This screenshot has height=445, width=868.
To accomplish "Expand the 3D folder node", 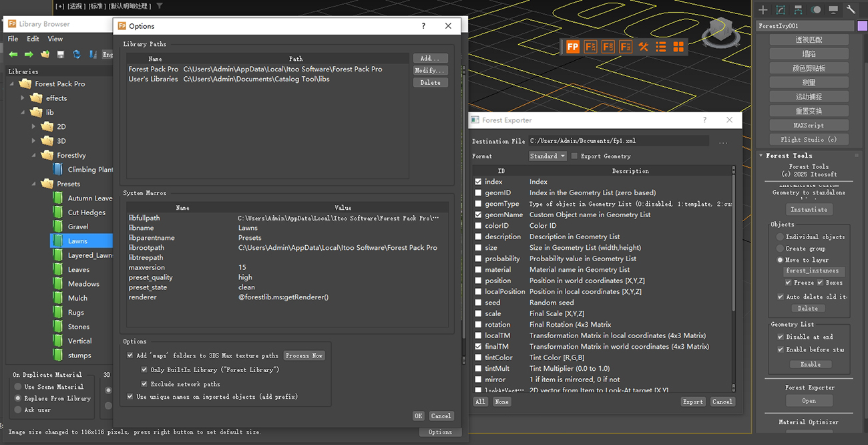I will coord(34,141).
